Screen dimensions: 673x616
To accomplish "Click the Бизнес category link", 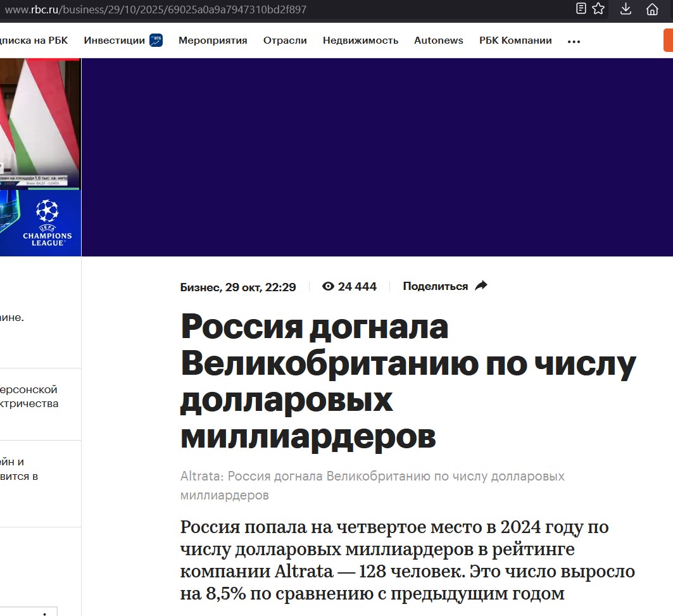I will (x=200, y=287).
